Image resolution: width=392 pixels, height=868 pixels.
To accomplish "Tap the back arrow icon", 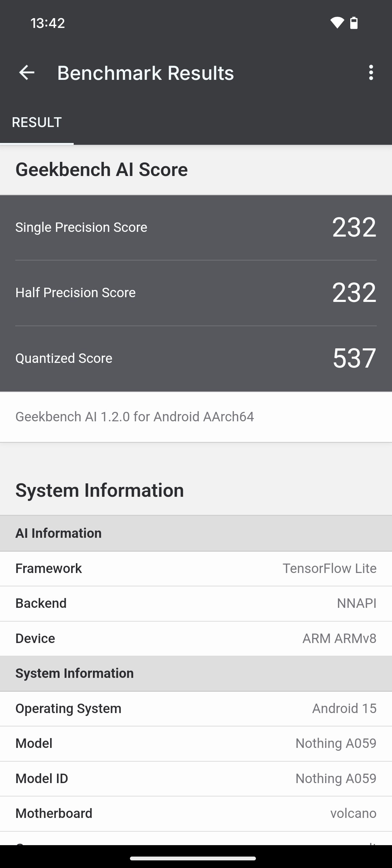I will 26,73.
